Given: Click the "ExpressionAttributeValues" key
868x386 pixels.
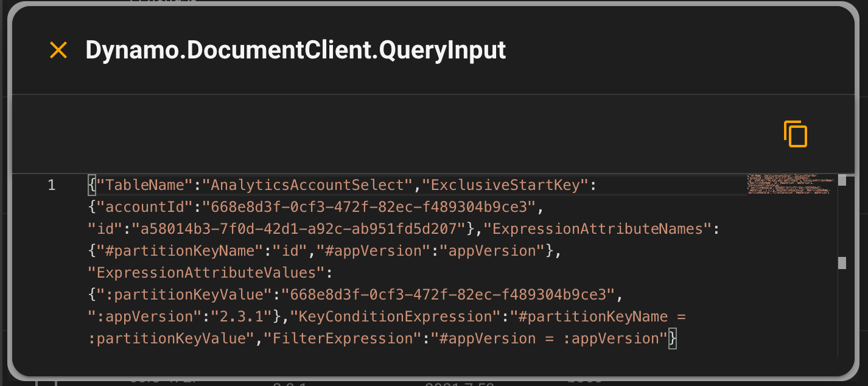Looking at the screenshot, I should [207, 273].
